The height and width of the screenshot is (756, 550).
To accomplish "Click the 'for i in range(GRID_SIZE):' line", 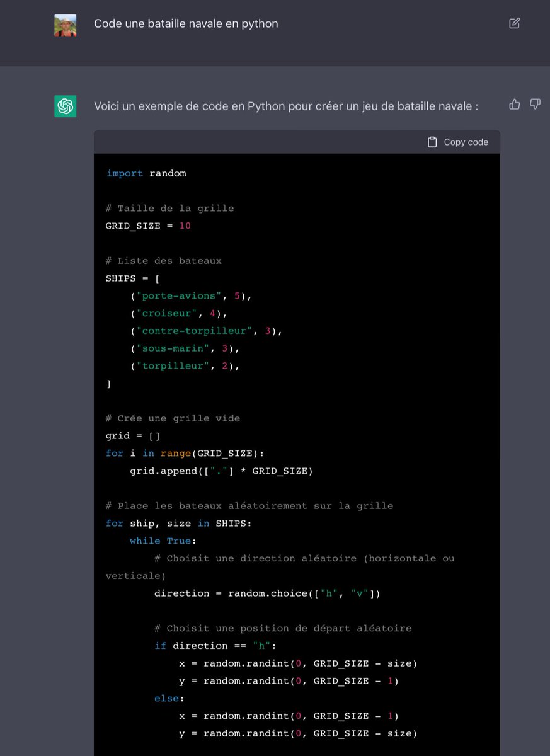I will point(185,453).
